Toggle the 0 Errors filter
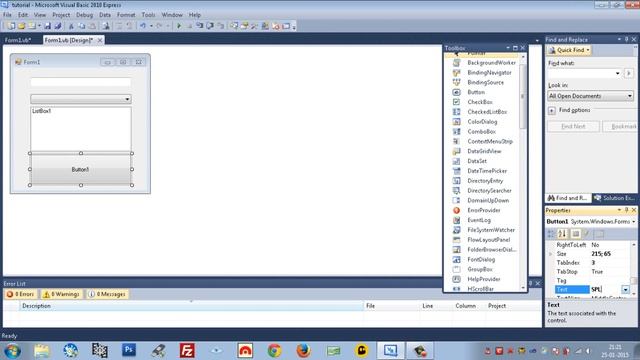Viewport: 640px width, 360px height. coord(20,294)
